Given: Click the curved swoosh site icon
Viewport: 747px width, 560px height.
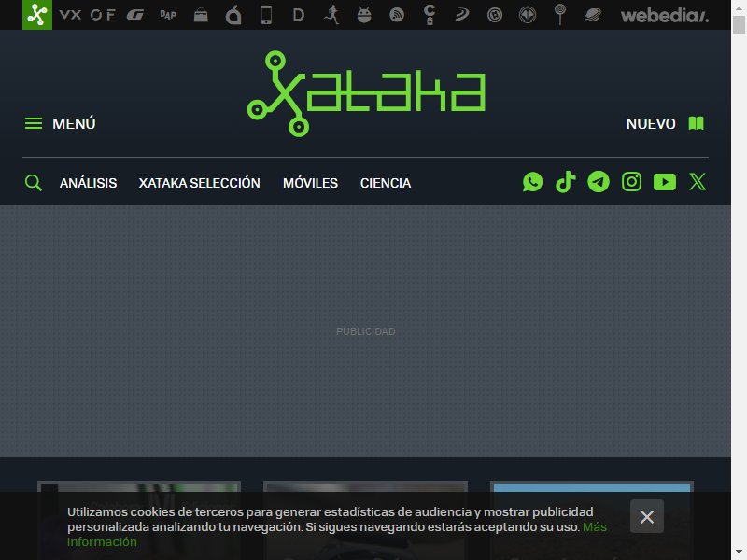Looking at the screenshot, I should 462,15.
